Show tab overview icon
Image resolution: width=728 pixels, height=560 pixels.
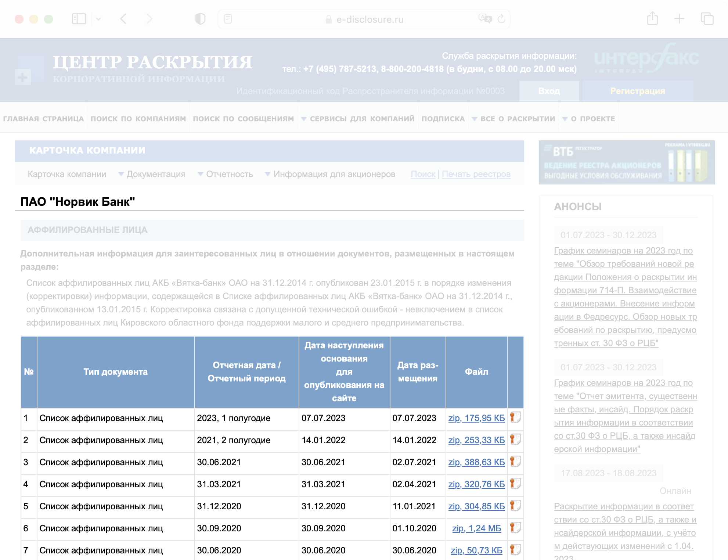(x=707, y=19)
